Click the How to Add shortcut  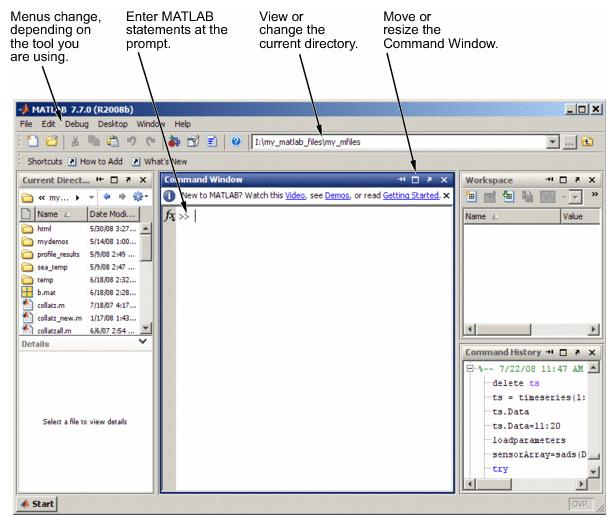pyautogui.click(x=96, y=162)
